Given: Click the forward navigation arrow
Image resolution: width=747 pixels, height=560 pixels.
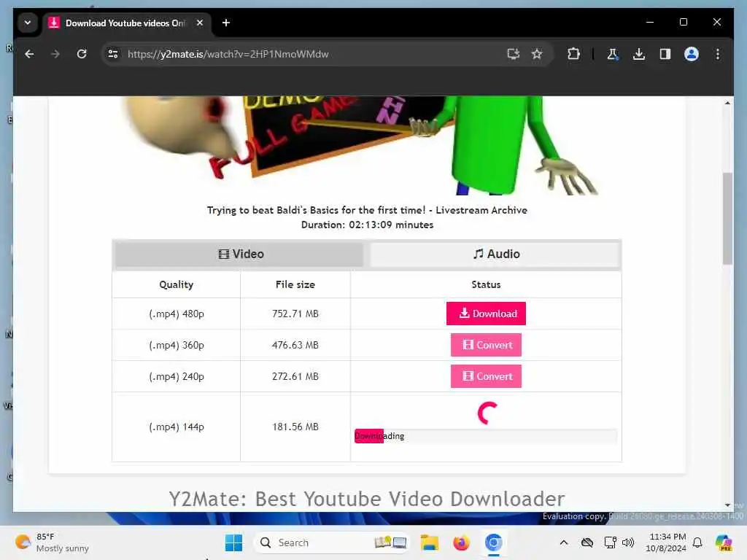Looking at the screenshot, I should point(55,54).
